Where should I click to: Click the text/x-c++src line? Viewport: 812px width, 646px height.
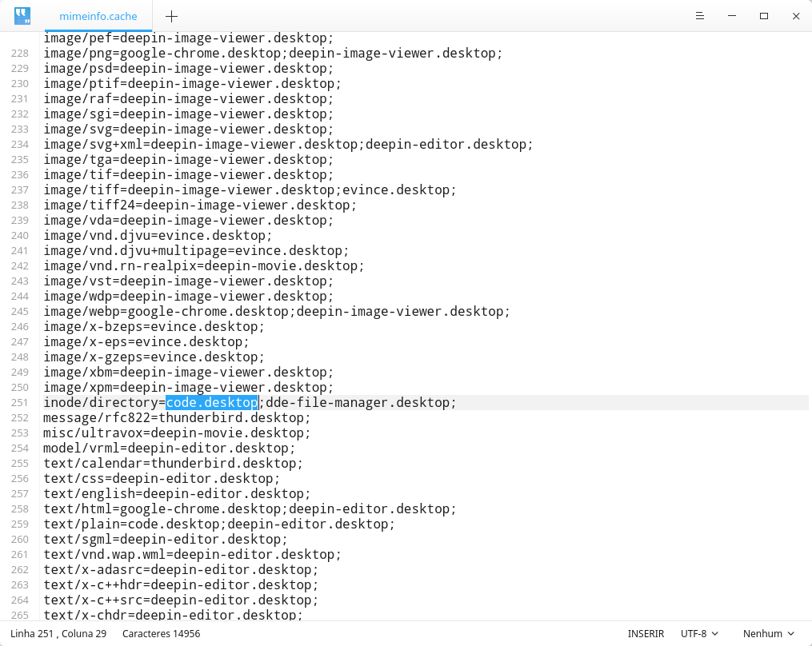pyautogui.click(x=181, y=600)
